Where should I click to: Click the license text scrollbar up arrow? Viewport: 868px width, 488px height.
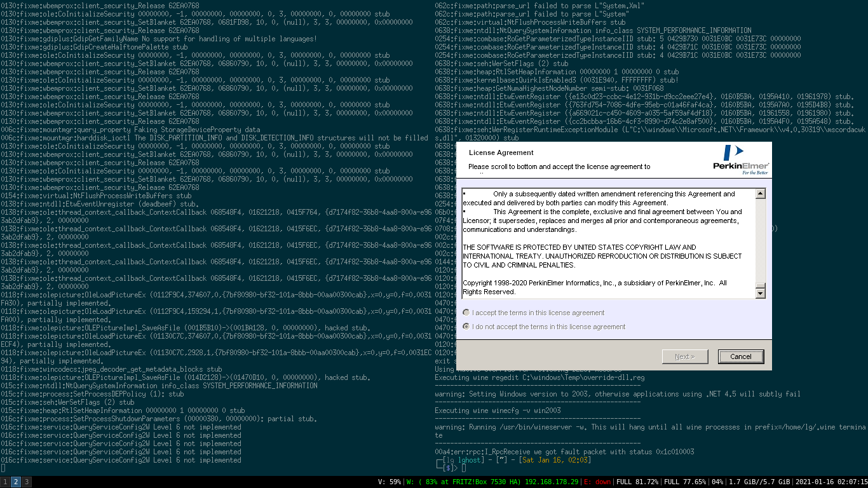761,193
